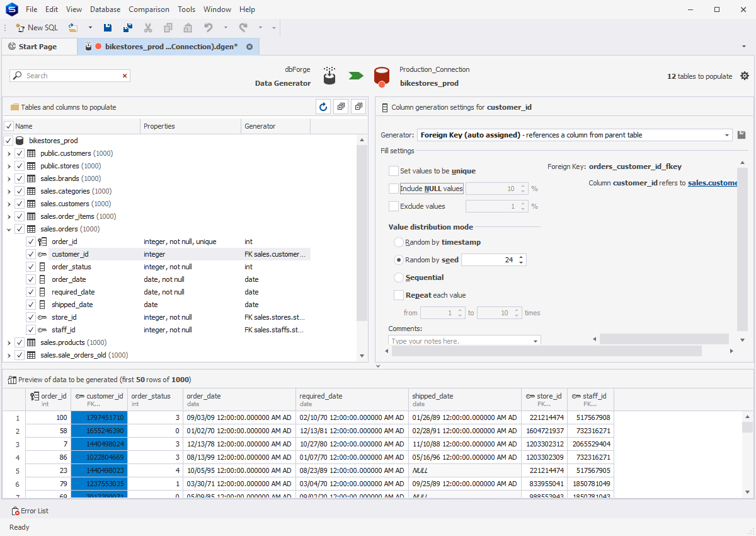Click the Error List icon
Viewport: 756px width, 536px height.
15,511
